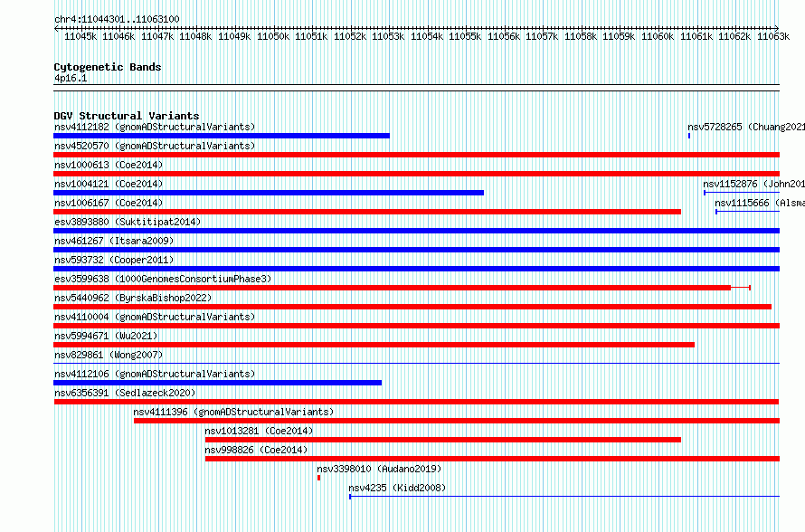Screen dimensions: 805x532
Task: Open the nsv1152876 (John) variant label
Action: 753,184
